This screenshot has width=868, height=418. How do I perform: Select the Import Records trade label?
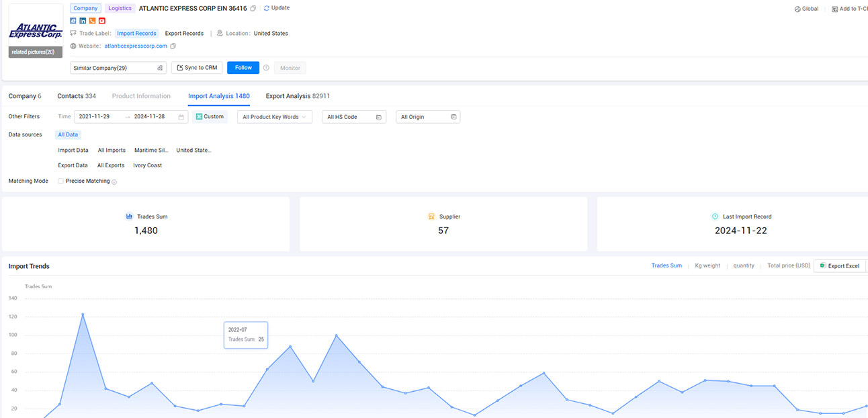[x=136, y=33]
